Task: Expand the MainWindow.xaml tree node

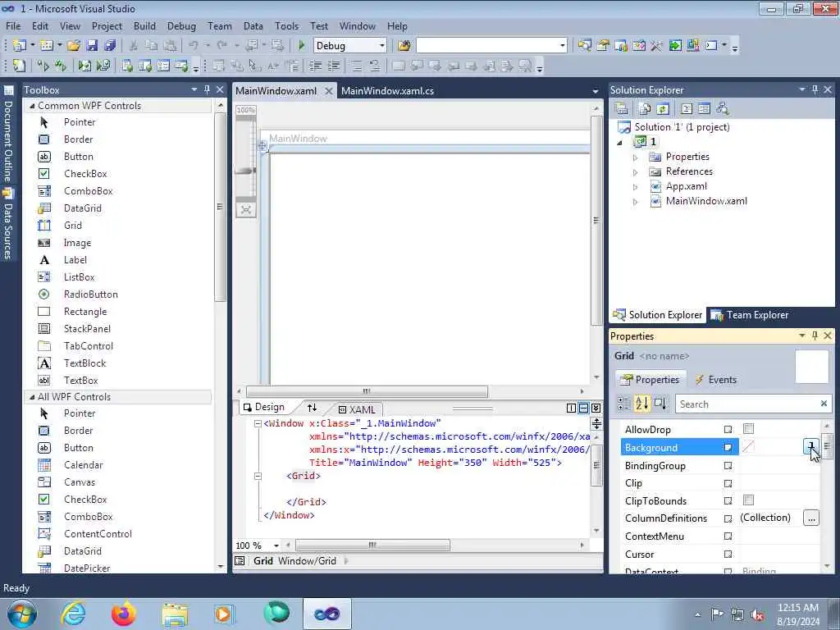Action: click(x=636, y=202)
